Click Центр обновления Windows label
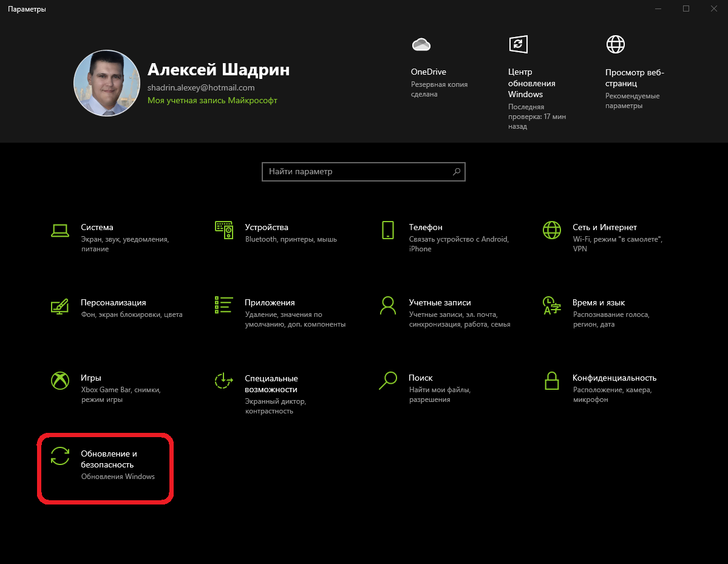 (x=532, y=83)
